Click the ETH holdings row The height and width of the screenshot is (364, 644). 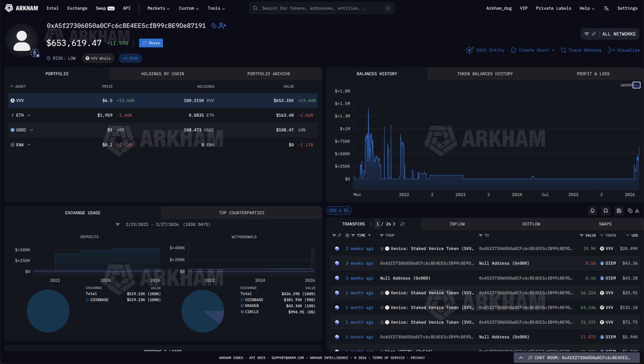(x=163, y=115)
